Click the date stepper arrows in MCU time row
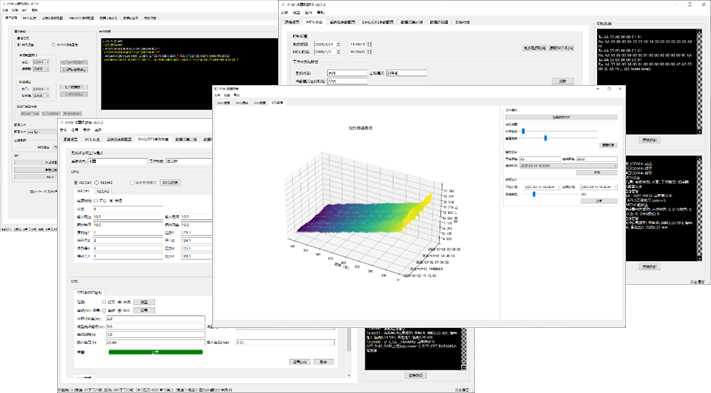The width and height of the screenshot is (711, 393). (338, 52)
